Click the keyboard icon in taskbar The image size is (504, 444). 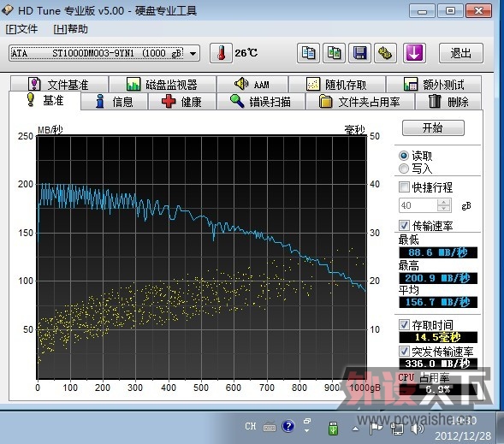tap(270, 427)
